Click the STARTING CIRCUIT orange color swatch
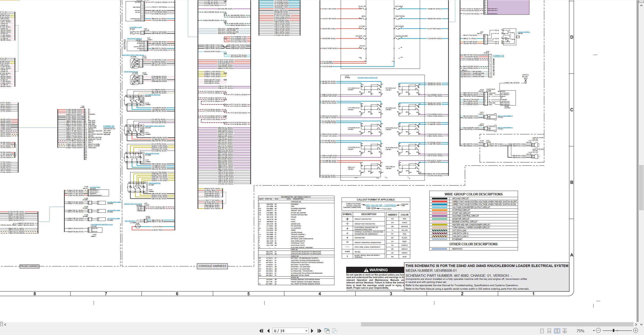Viewport: 644px width, 335px height. click(439, 210)
